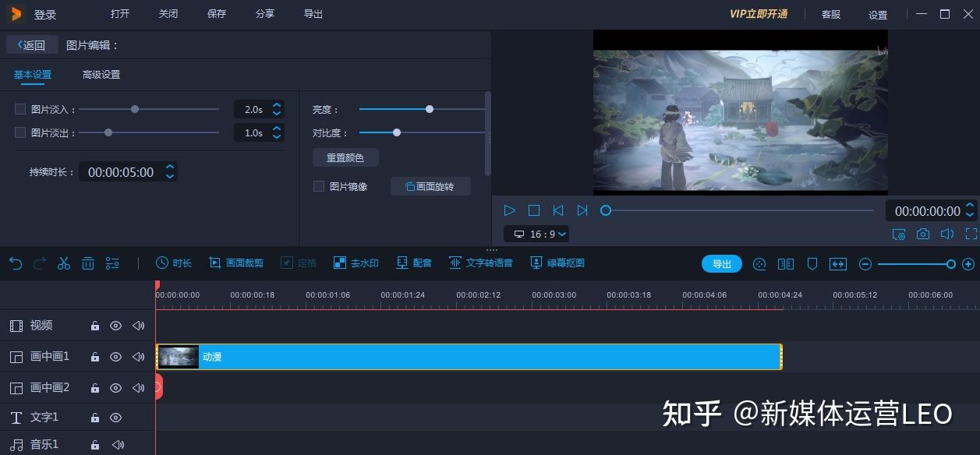Image resolution: width=980 pixels, height=455 pixels.
Task: Enable 图片淡入 fade-in checkbox
Action: [x=20, y=109]
